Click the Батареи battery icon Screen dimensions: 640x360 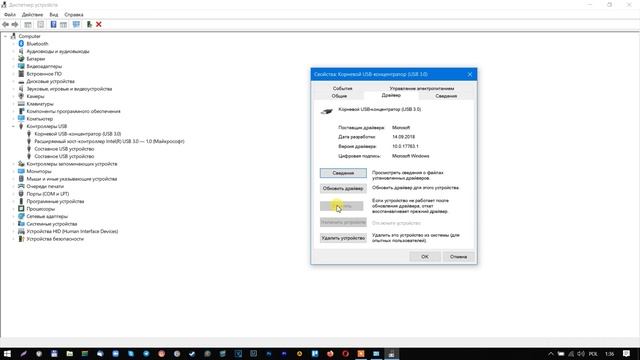click(x=21, y=59)
